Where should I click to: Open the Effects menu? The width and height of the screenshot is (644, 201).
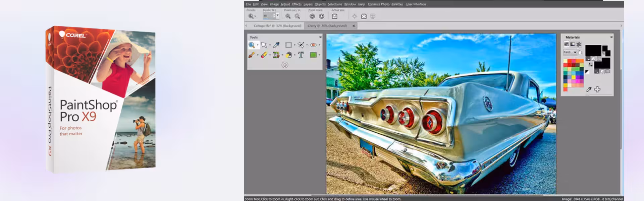pyautogui.click(x=297, y=4)
